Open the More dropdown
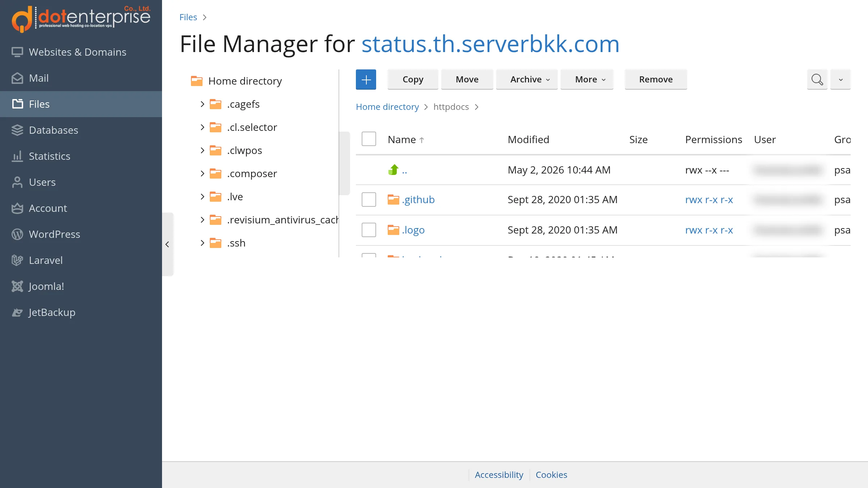This screenshot has height=488, width=868. pos(587,80)
